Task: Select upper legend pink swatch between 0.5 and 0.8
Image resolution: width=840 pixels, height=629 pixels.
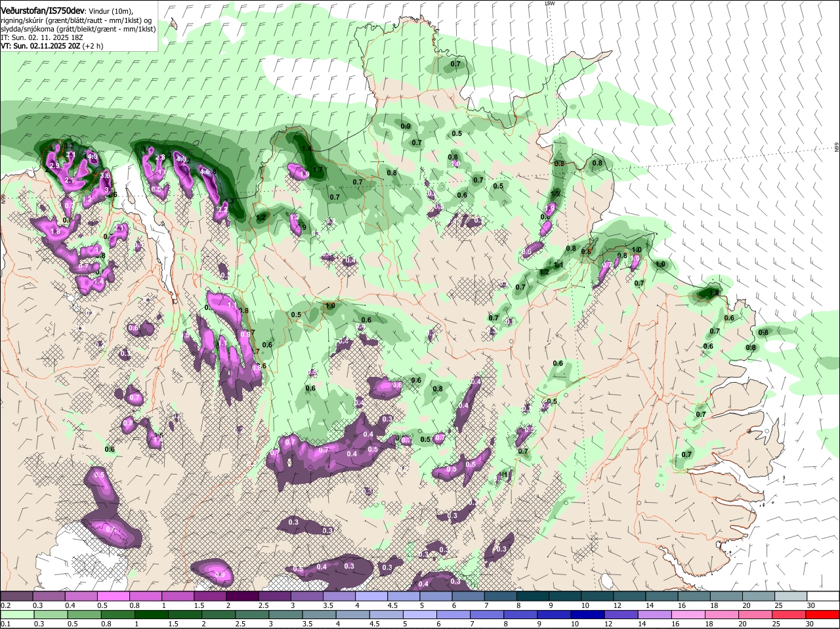Action: click(113, 596)
